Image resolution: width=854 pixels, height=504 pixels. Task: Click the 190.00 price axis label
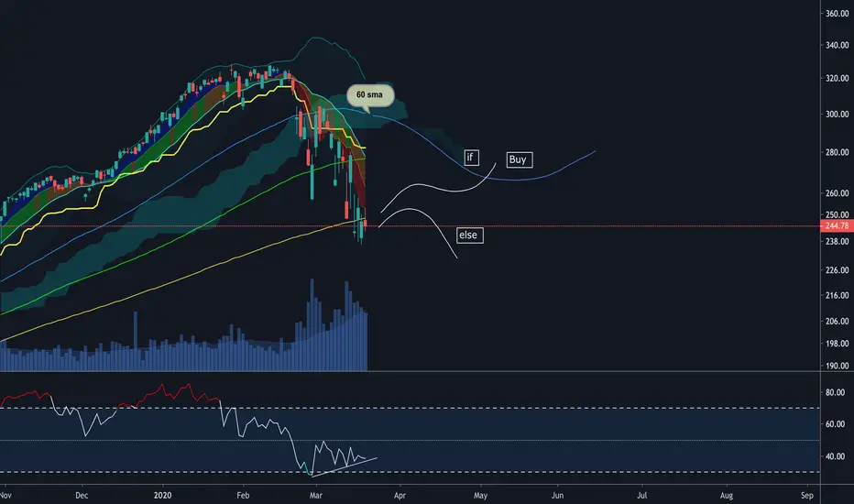(838, 367)
